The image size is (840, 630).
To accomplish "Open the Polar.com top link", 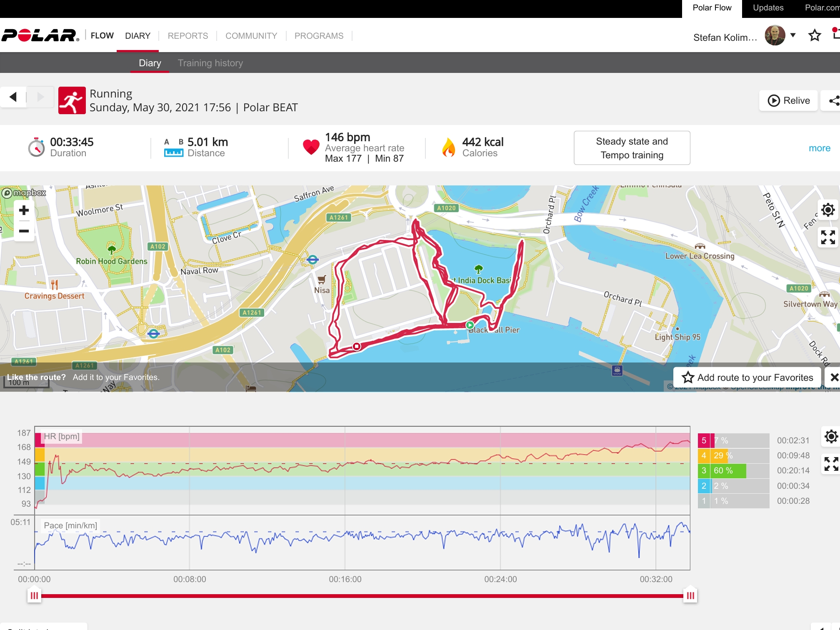I will (x=822, y=8).
